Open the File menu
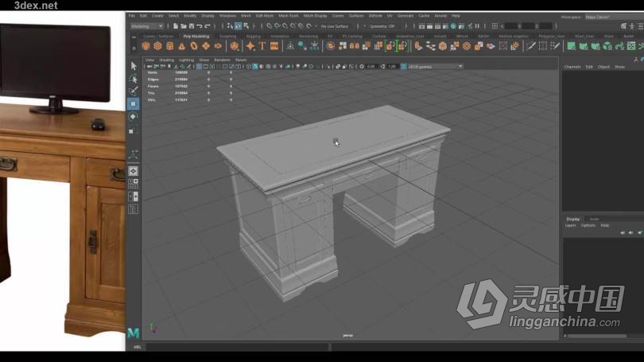644x362 pixels. tap(131, 16)
